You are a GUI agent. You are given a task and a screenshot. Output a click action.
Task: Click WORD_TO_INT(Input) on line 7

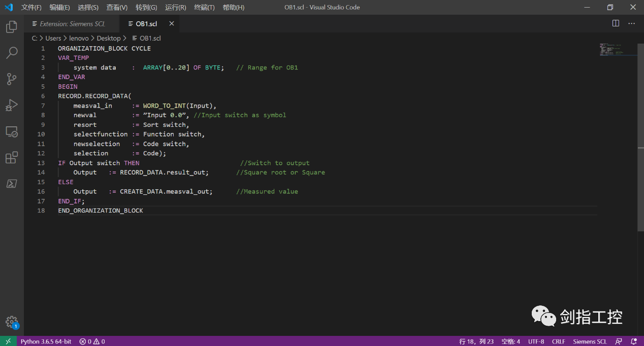178,106
